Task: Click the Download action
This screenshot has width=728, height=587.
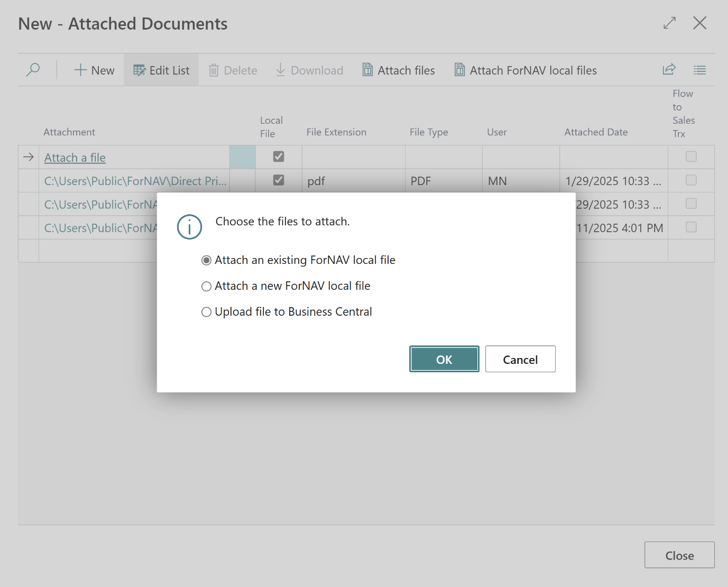Action: pyautogui.click(x=310, y=70)
